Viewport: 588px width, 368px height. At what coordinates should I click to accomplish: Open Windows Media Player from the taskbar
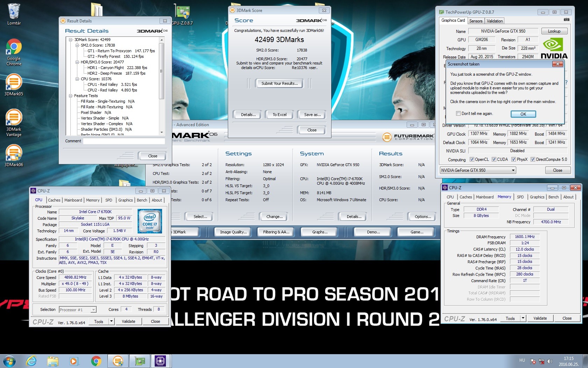coord(73,361)
